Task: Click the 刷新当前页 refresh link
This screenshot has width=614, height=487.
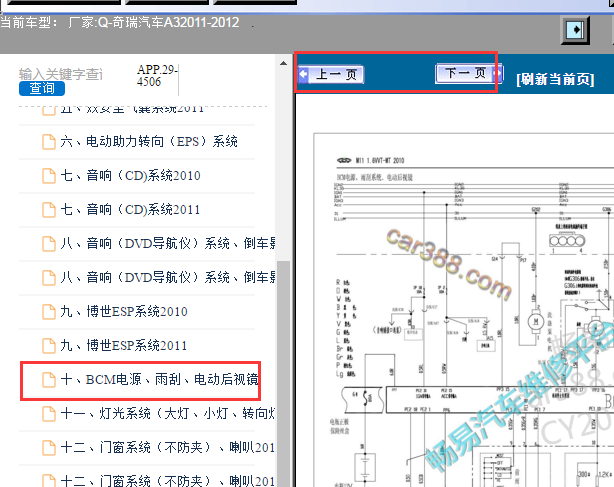Action: coord(555,79)
